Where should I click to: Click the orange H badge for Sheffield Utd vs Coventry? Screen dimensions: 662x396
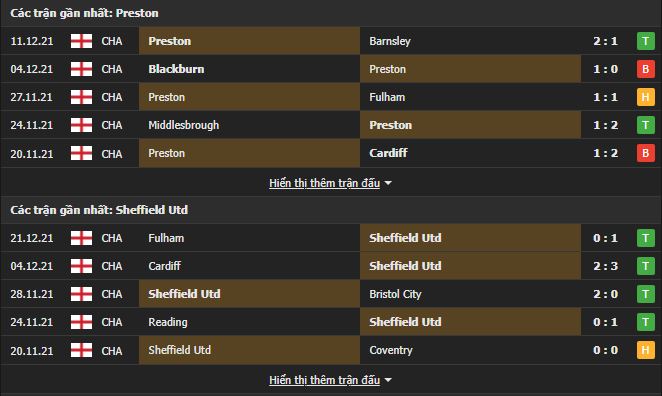click(x=646, y=350)
